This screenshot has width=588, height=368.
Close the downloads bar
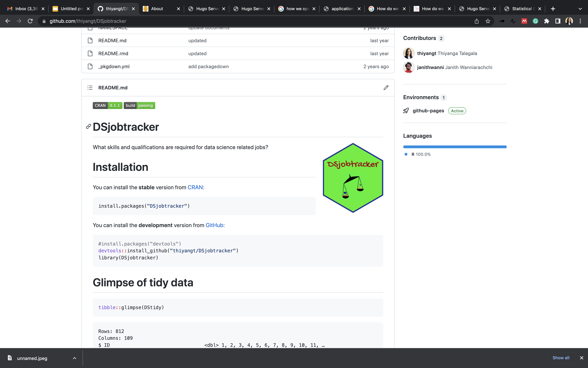[x=582, y=358]
